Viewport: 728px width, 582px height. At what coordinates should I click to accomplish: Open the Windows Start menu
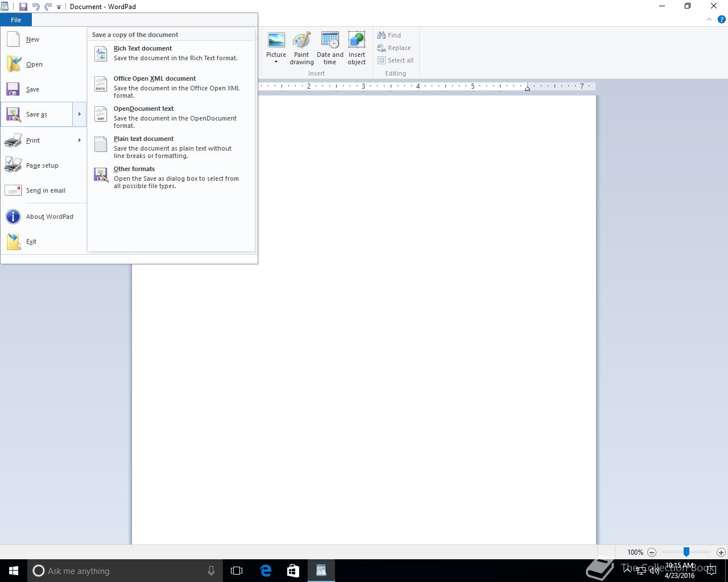14,571
